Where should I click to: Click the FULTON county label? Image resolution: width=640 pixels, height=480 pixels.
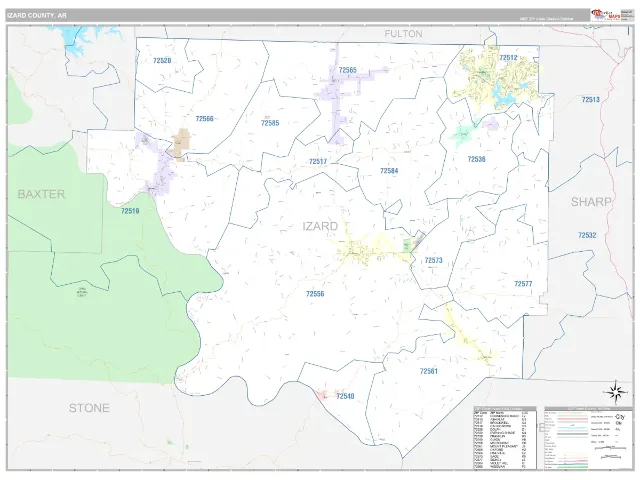403,34
